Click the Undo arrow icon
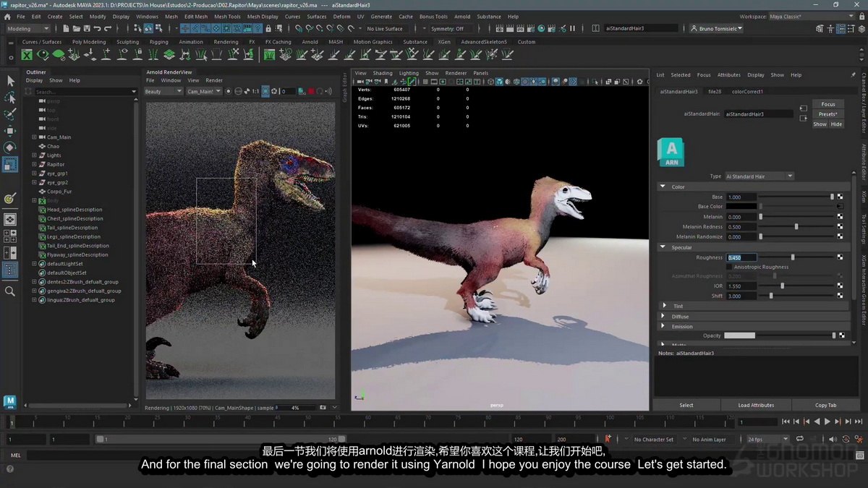The width and height of the screenshot is (868, 488). coord(97,29)
